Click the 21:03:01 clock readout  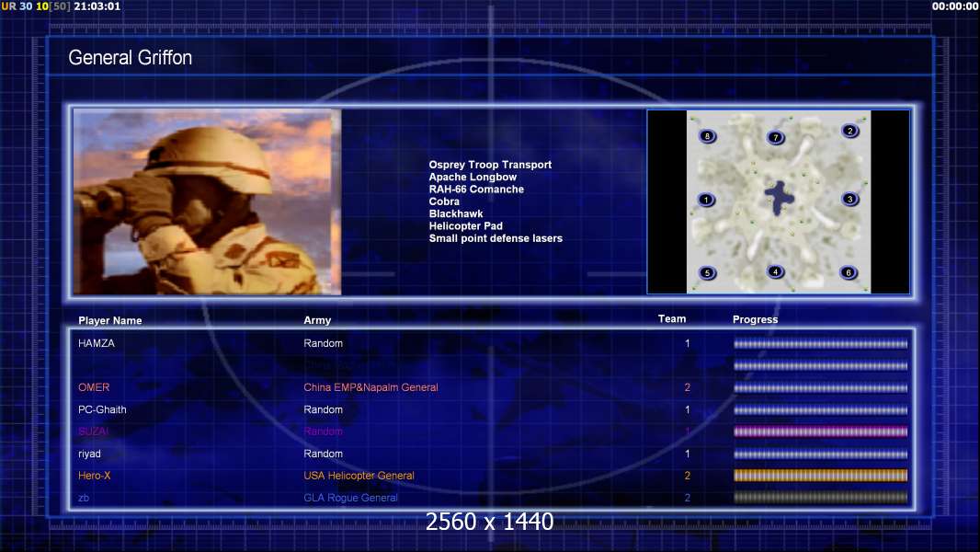click(97, 6)
